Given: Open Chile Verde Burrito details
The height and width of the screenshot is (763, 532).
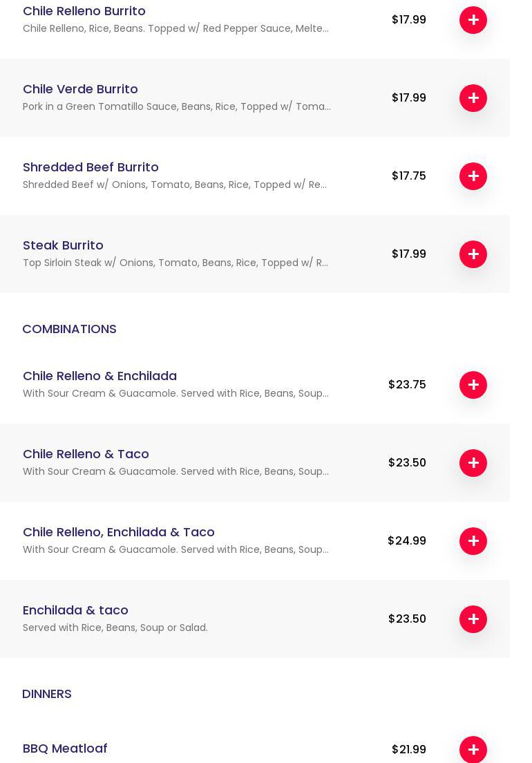Looking at the screenshot, I should 80,89.
